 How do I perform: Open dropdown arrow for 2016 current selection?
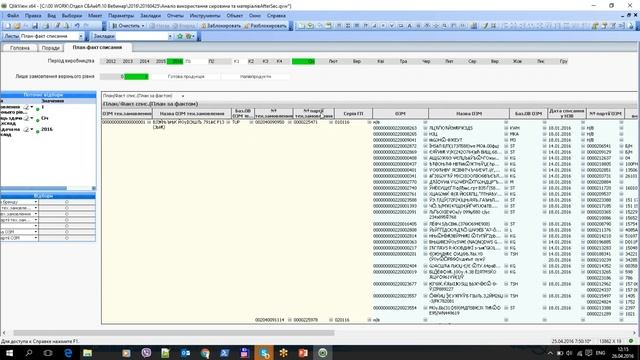[x=32, y=129]
